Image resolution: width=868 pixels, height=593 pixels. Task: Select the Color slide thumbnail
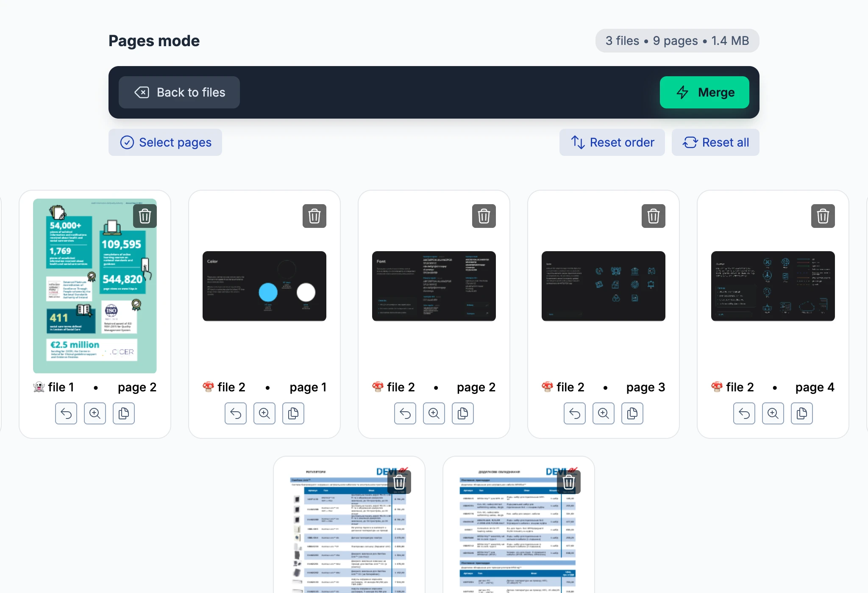tap(264, 286)
